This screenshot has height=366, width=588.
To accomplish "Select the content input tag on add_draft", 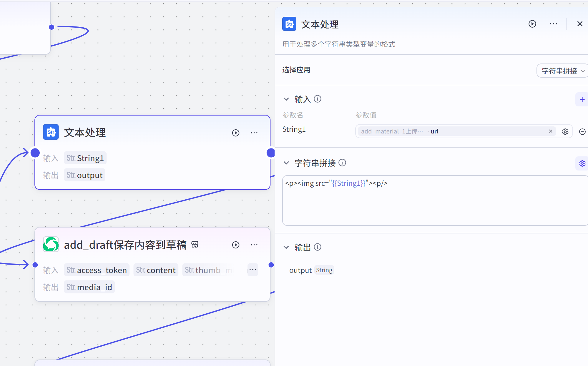I will pyautogui.click(x=156, y=270).
